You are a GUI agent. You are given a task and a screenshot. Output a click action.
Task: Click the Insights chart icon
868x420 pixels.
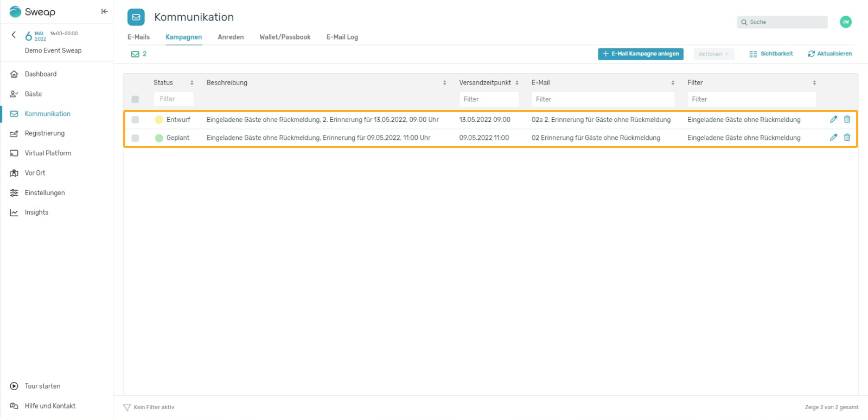(14, 212)
